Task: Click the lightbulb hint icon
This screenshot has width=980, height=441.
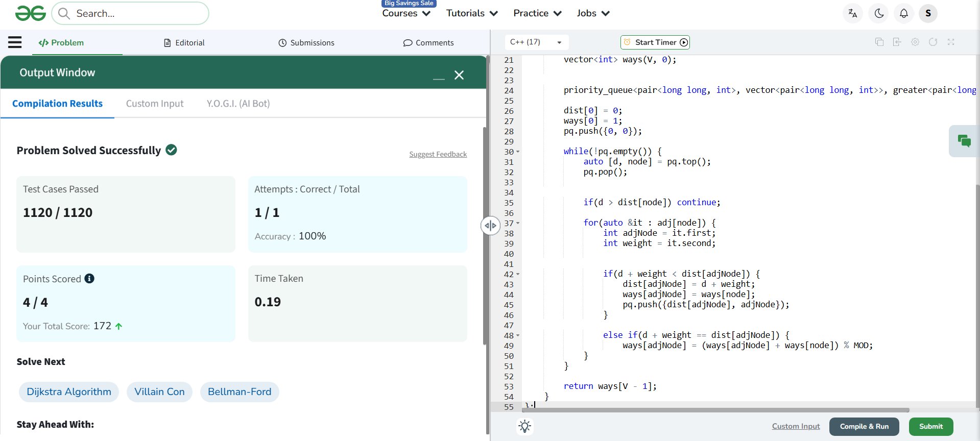Action: [524, 426]
